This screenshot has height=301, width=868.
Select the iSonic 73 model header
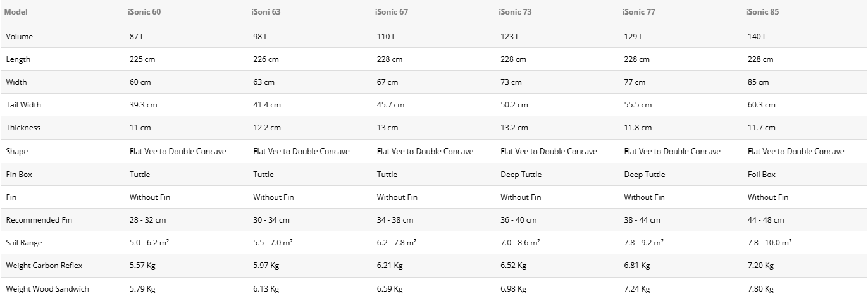point(516,12)
